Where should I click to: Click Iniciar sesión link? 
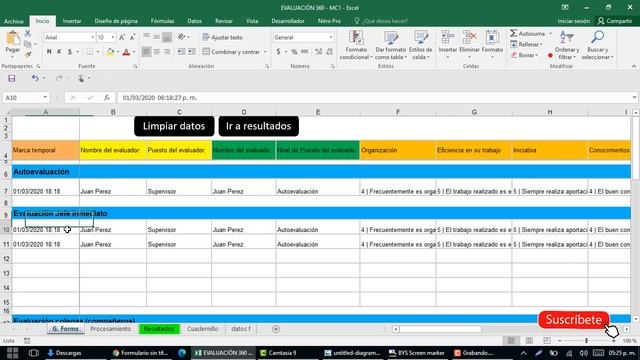573,21
